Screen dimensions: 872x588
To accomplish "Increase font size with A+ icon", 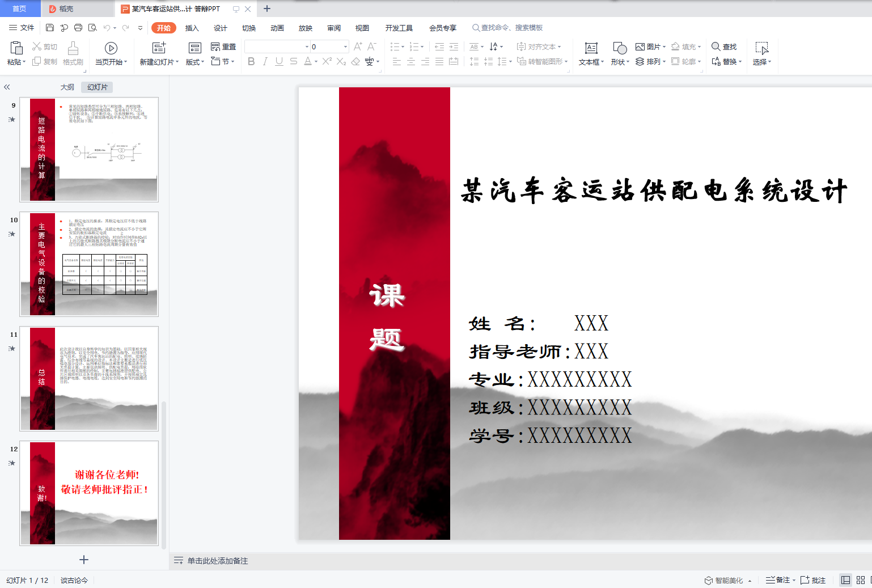I will [358, 46].
